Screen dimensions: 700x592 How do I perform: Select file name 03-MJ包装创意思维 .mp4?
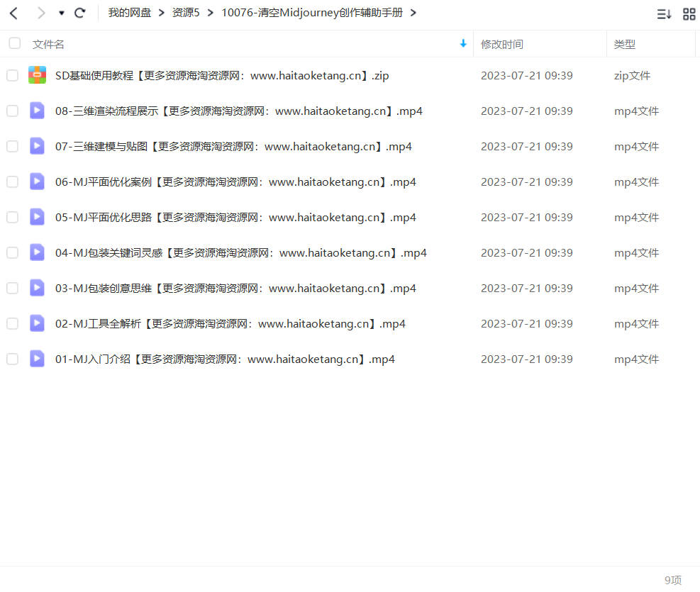coord(235,288)
